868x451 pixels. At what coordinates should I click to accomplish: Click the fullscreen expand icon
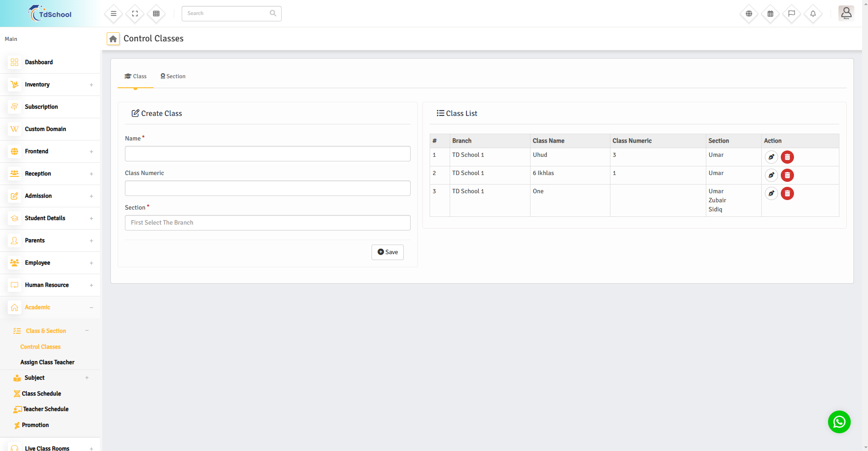[x=135, y=14]
